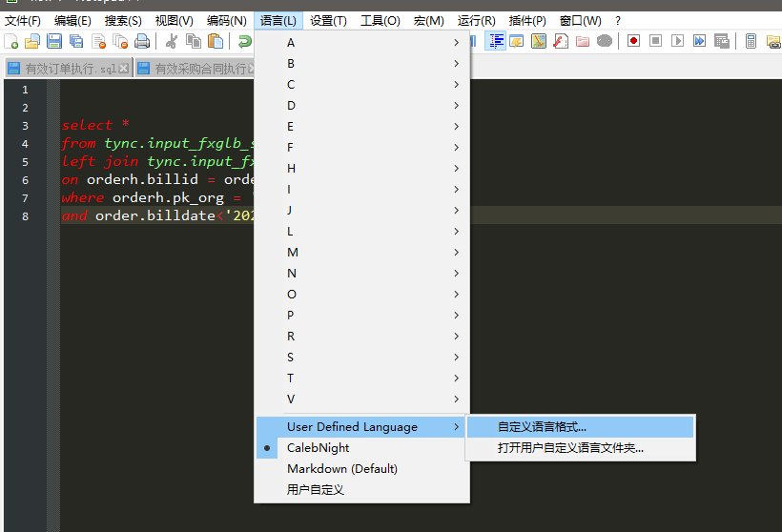This screenshot has width=782, height=532.
Task: Open the user defined language dialog toolbar icon
Action: (517, 41)
